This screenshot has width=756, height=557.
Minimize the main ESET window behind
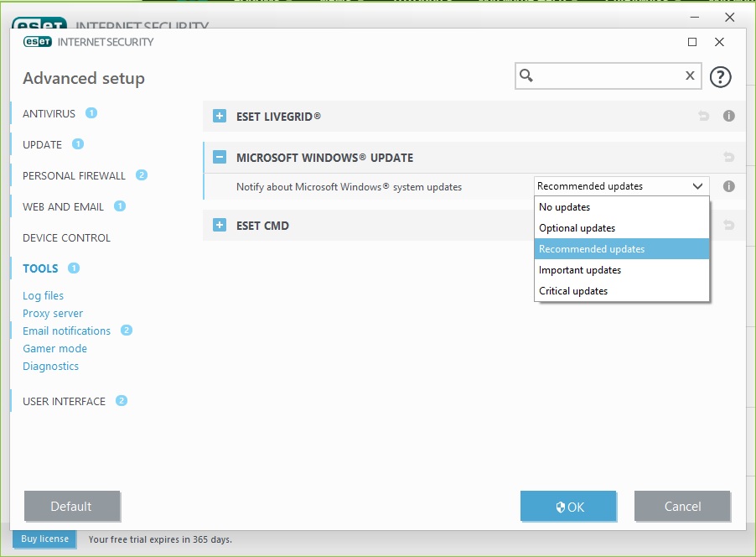pos(694,17)
